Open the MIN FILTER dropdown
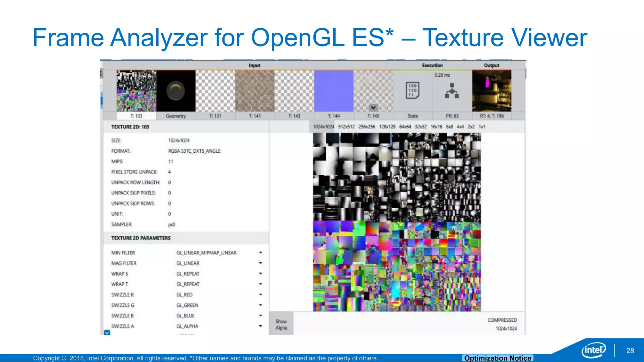644x362 pixels. coord(260,253)
